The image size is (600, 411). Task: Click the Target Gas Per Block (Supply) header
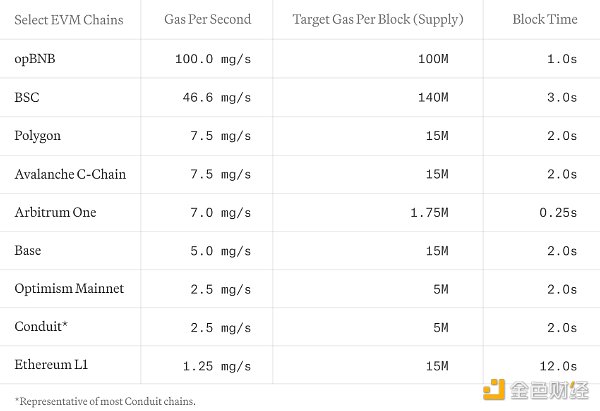click(378, 20)
